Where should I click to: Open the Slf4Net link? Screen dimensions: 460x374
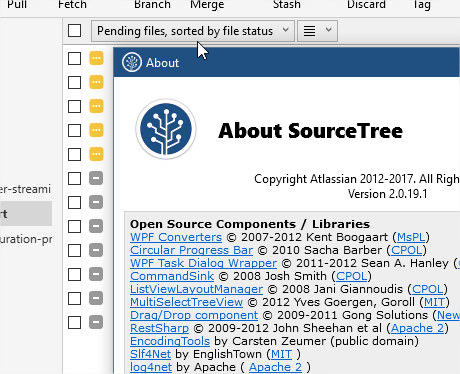pyautogui.click(x=151, y=354)
